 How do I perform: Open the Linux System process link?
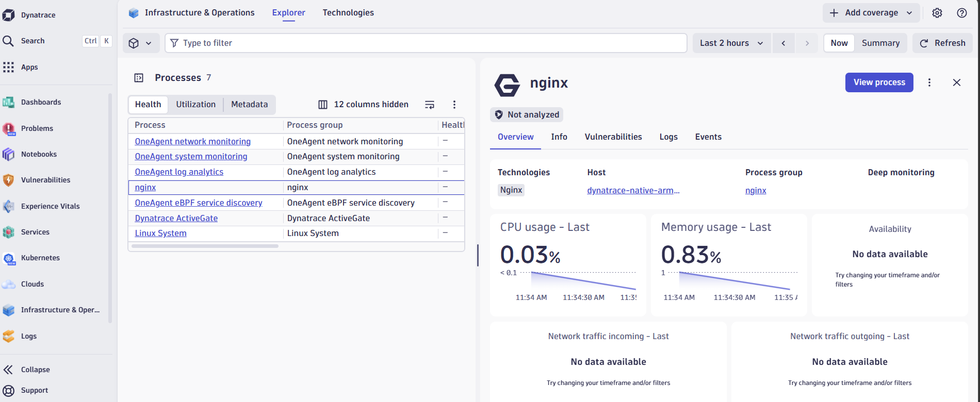160,233
